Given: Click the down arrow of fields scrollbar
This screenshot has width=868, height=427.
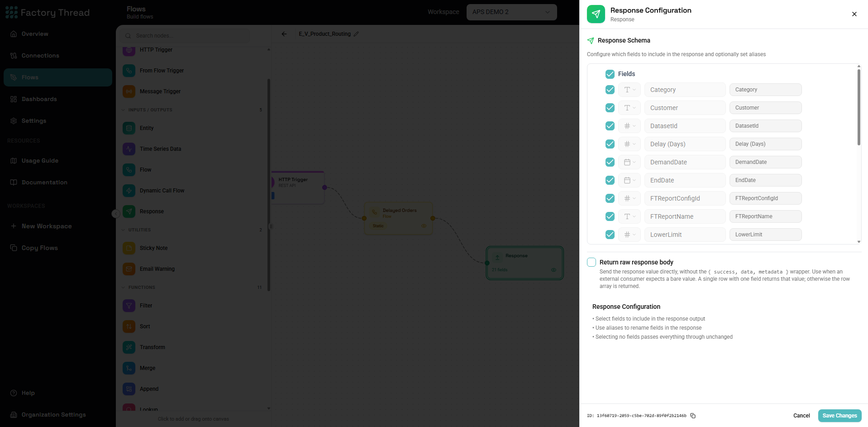Looking at the screenshot, I should pyautogui.click(x=858, y=242).
